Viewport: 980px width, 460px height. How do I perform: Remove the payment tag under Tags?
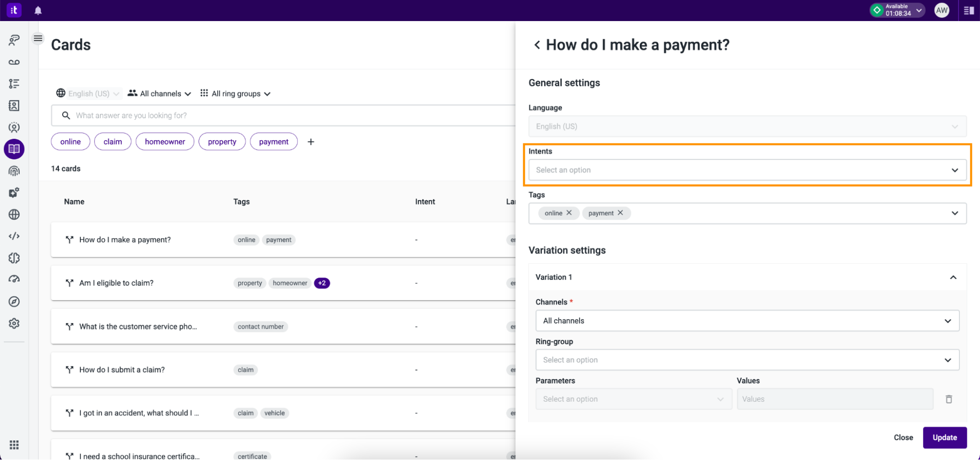coord(620,213)
